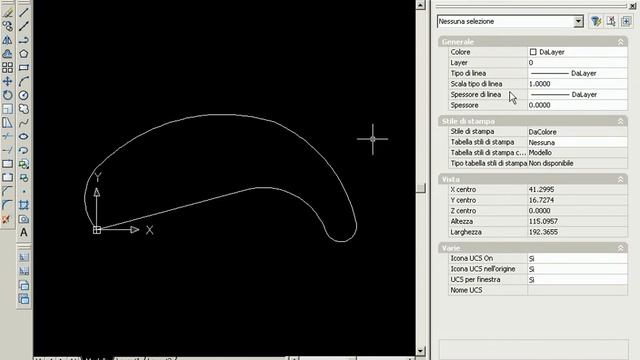The height and width of the screenshot is (360, 640).
Task: Select the Point tool
Action: 24,191
